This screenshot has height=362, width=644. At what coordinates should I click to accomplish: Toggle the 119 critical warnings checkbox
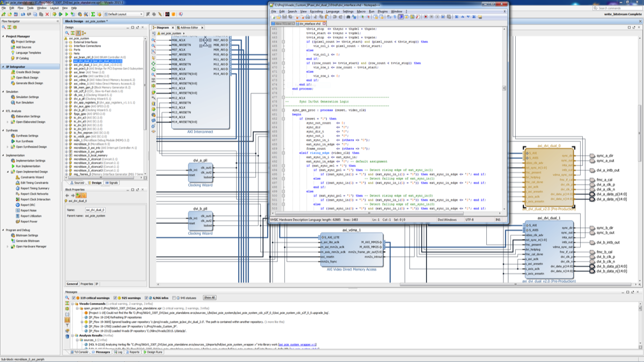click(x=74, y=298)
